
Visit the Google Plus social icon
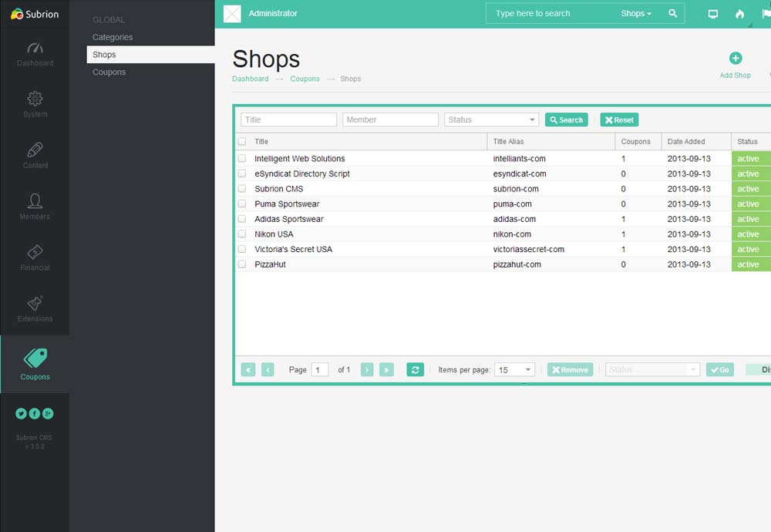[48, 413]
